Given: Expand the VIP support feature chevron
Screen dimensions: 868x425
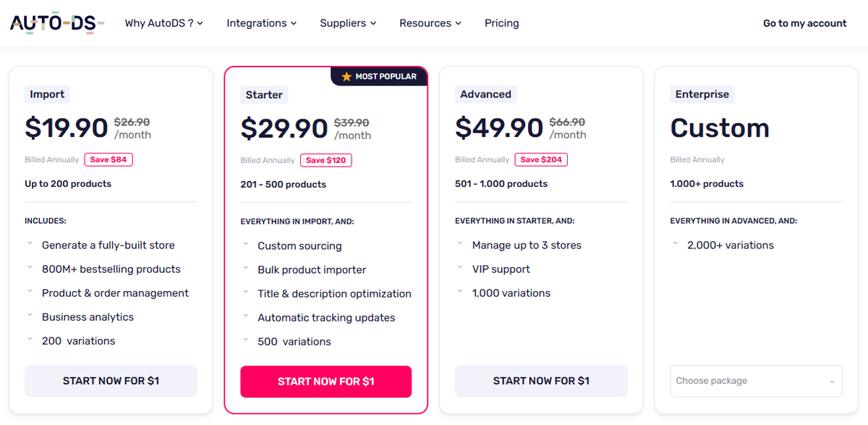Looking at the screenshot, I should 460,269.
